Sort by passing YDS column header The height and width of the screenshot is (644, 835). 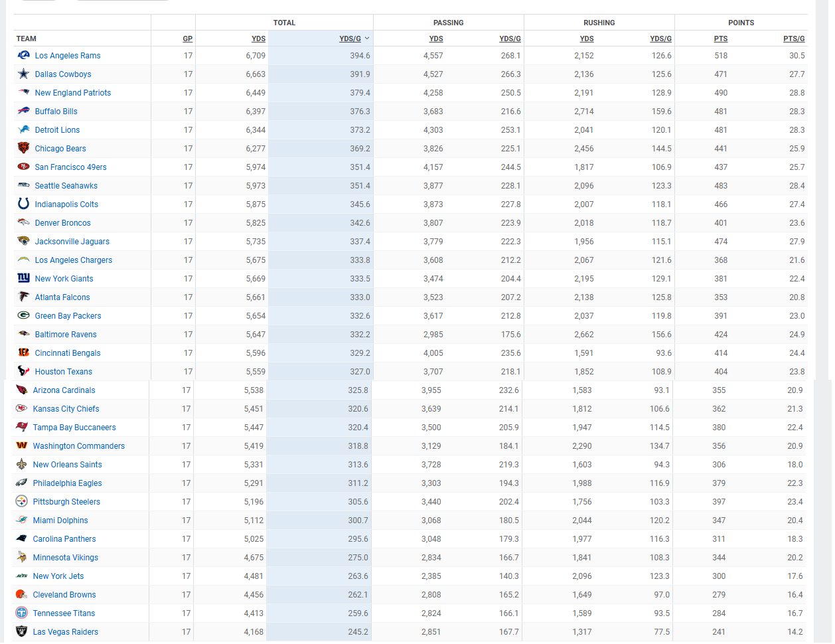(x=436, y=39)
